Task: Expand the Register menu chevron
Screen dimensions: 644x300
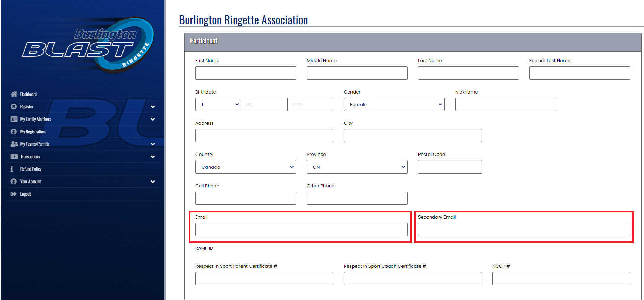Action: (153, 107)
